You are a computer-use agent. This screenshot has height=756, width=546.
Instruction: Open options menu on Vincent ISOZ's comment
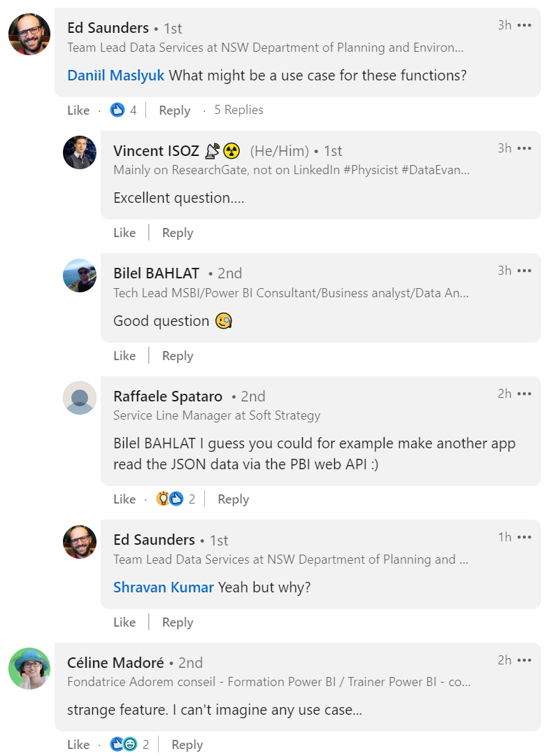coord(524,148)
